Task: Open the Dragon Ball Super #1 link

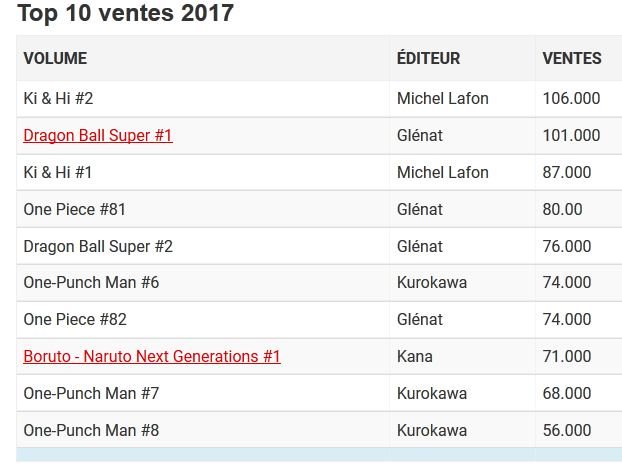Action: [98, 135]
